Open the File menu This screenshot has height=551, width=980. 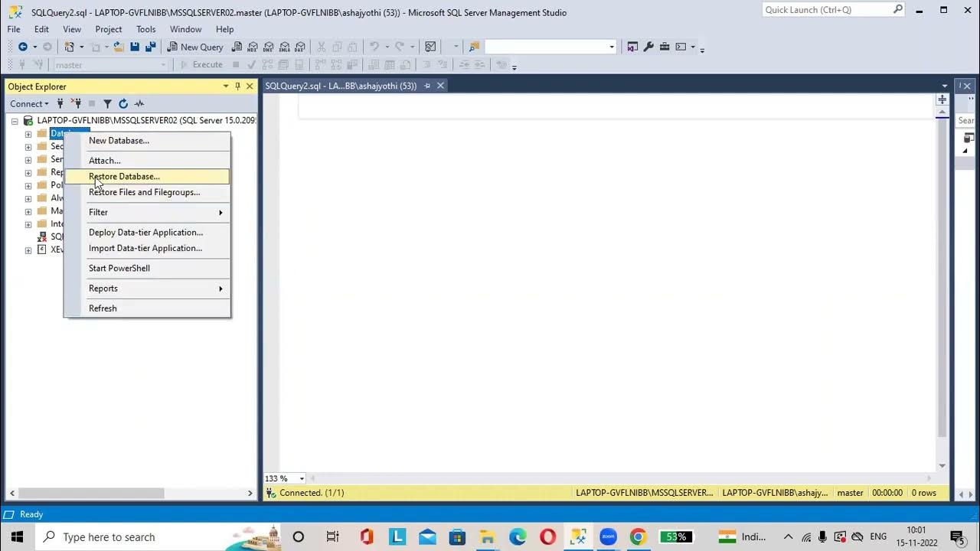tap(14, 29)
